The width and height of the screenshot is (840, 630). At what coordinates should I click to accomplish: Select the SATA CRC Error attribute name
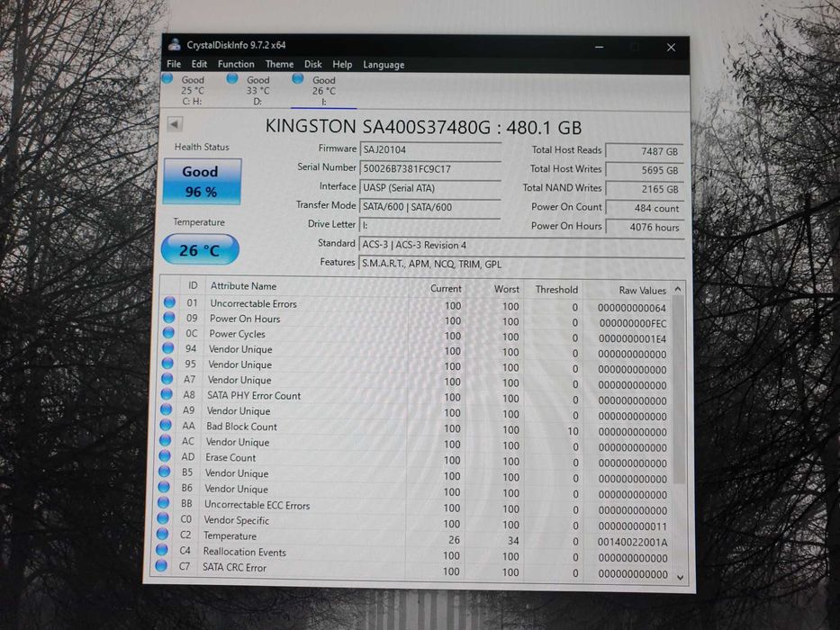pos(234,567)
